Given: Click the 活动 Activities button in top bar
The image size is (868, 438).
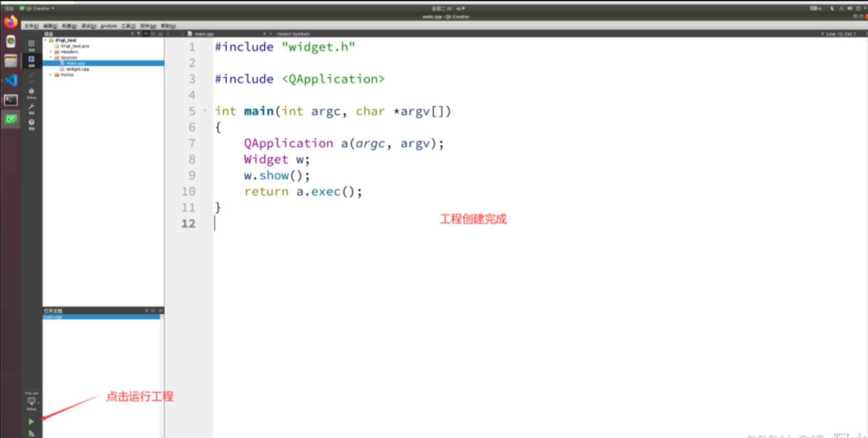Looking at the screenshot, I should (x=9, y=9).
